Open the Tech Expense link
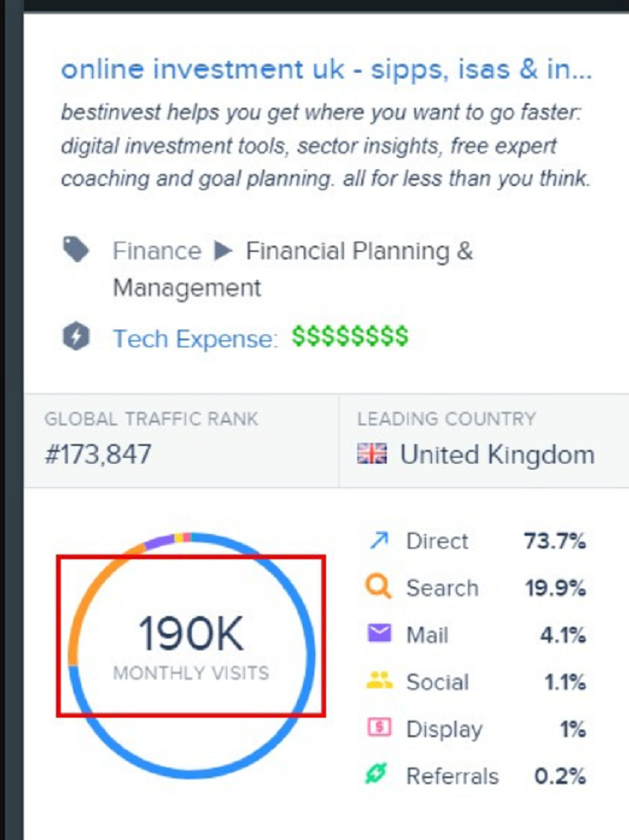The image size is (629, 840). pos(195,339)
